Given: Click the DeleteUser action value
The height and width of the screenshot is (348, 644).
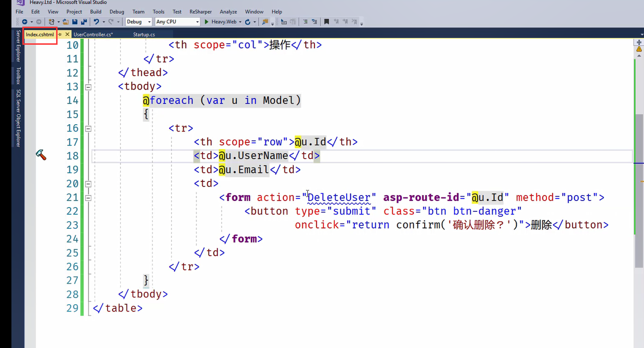Looking at the screenshot, I should click(x=339, y=197).
